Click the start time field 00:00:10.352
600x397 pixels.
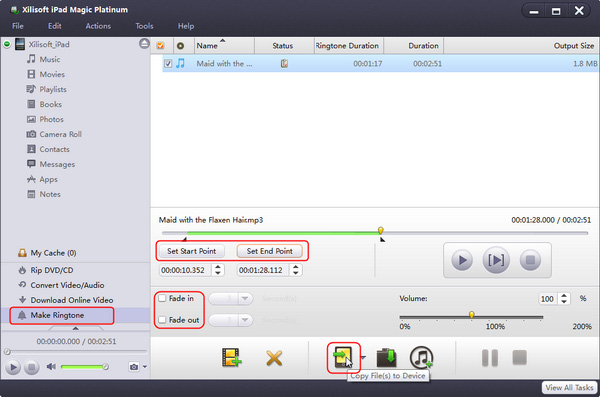(x=184, y=270)
